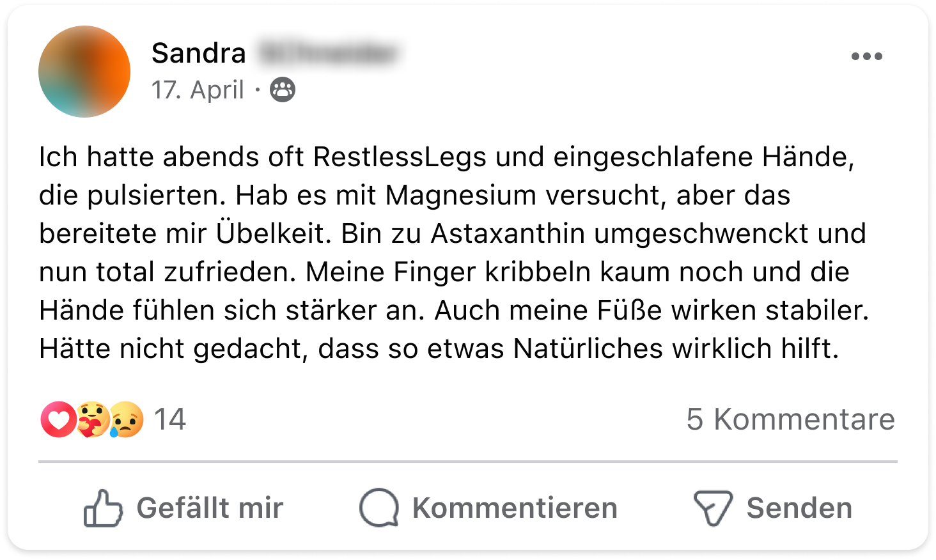Open Sandra's profile picture
Image resolution: width=936 pixels, height=560 pixels.
(84, 72)
